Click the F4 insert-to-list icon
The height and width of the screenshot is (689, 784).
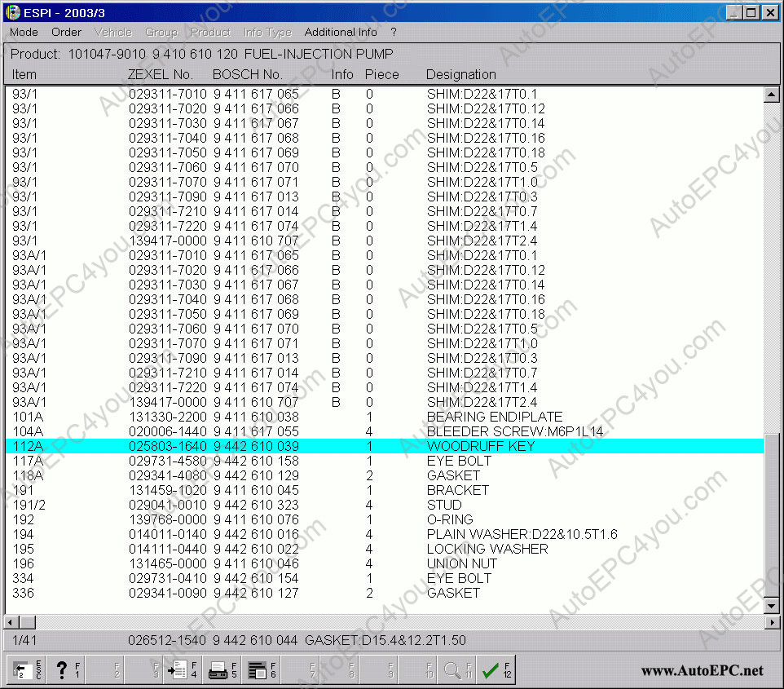183,670
